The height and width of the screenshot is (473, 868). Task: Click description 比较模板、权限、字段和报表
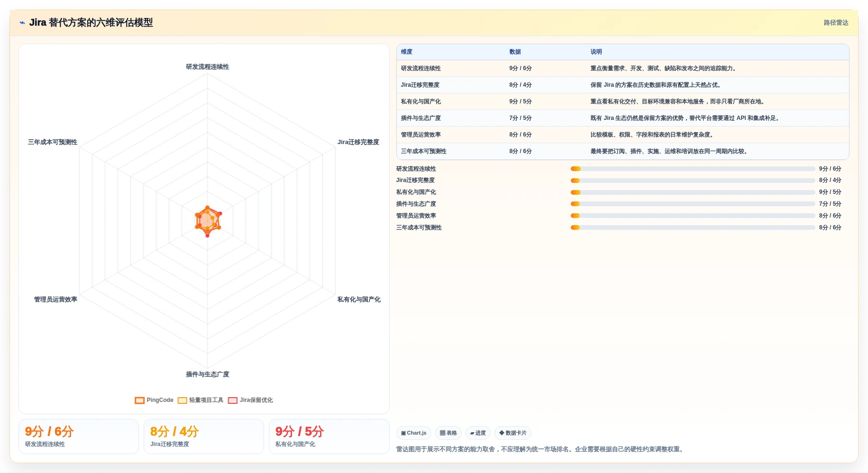(x=652, y=135)
